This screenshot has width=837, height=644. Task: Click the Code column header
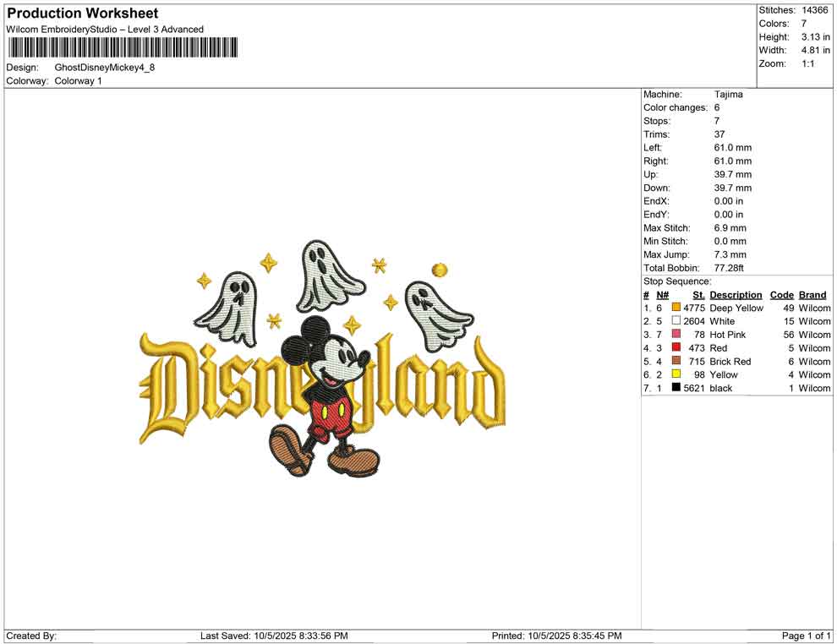click(x=782, y=294)
